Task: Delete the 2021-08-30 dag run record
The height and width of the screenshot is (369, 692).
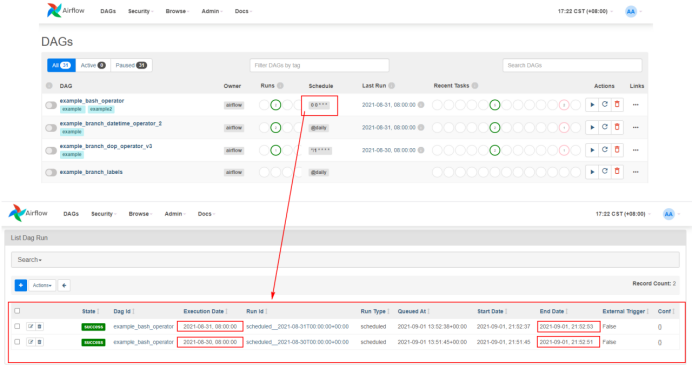Action: pos(39,342)
